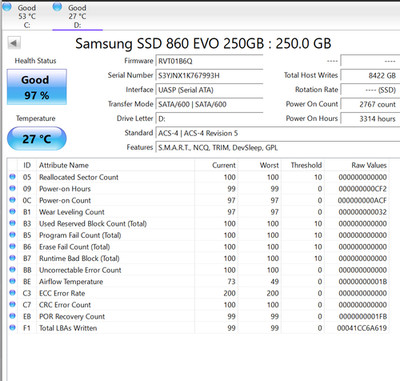The image size is (400, 381).
Task: Click the status dot for Airflow Temperature
Action: [x=12, y=281]
